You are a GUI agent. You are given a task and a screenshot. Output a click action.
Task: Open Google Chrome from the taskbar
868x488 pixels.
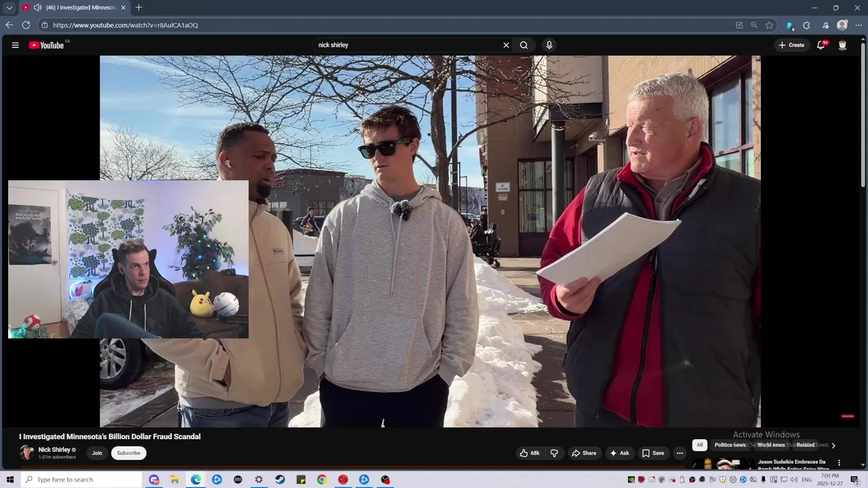click(x=322, y=480)
